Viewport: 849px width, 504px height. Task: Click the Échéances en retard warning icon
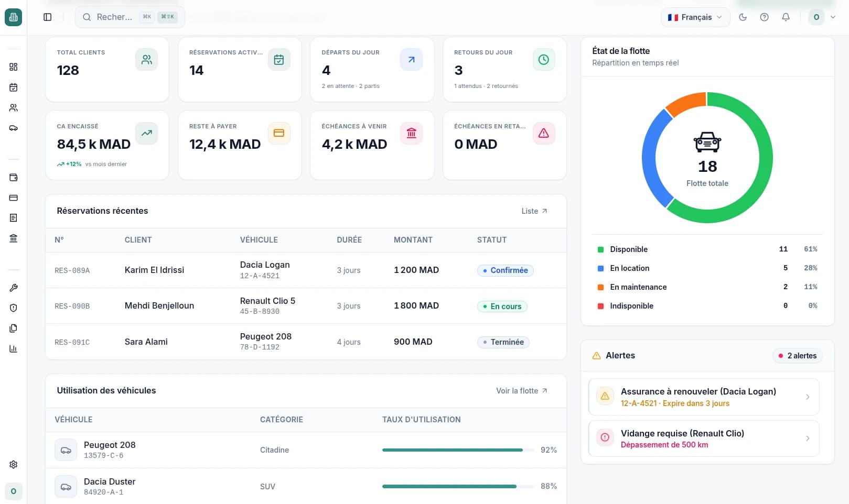tap(544, 133)
